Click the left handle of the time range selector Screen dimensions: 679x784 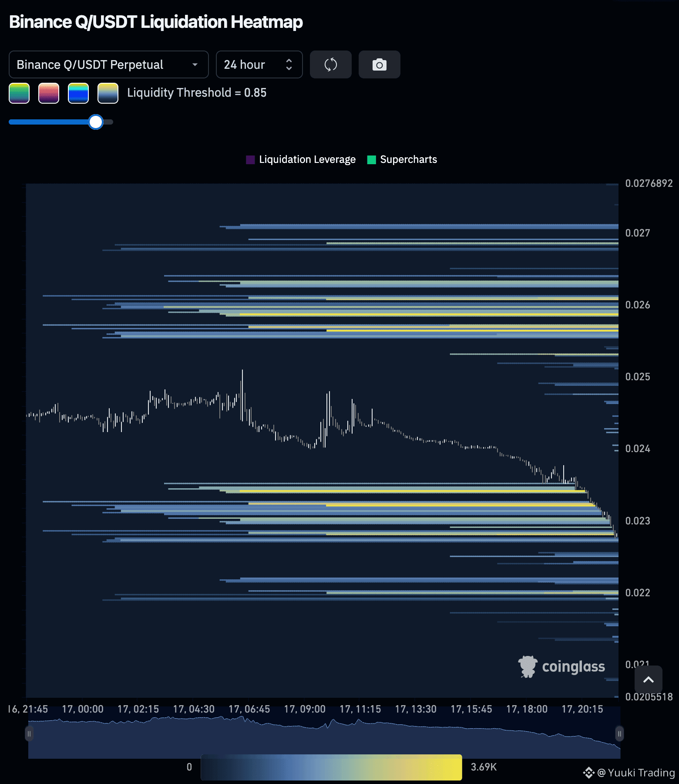click(x=29, y=733)
